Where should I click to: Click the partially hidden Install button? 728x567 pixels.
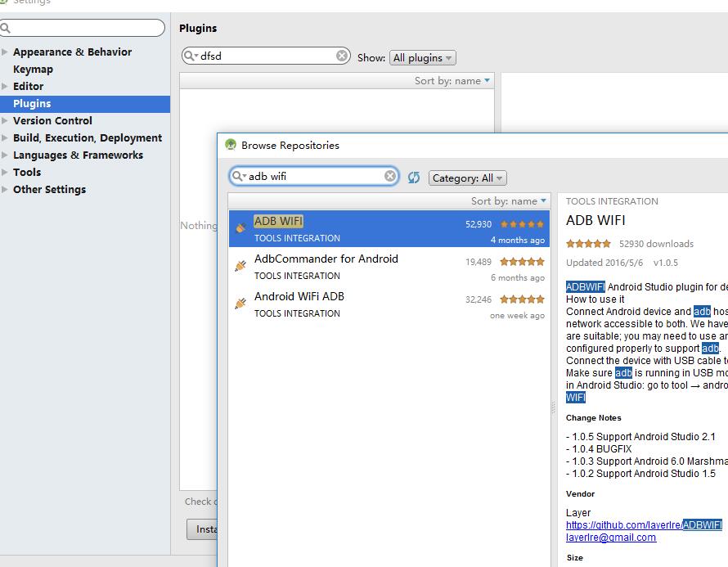point(202,529)
